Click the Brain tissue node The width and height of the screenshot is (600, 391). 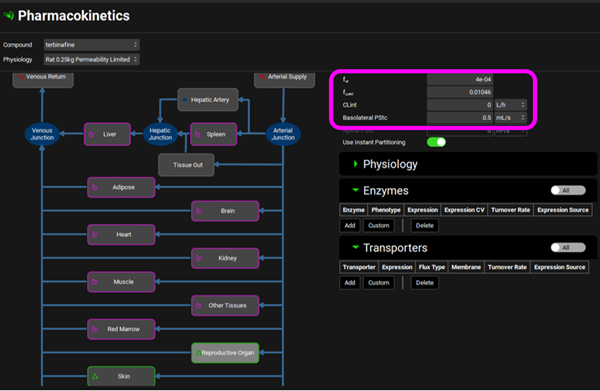[x=225, y=211]
